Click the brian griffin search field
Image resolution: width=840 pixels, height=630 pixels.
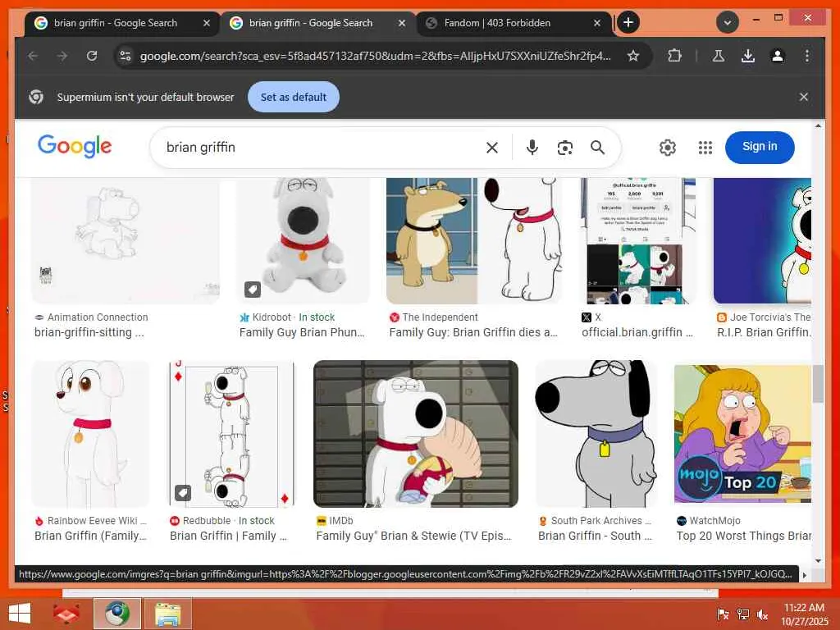322,148
